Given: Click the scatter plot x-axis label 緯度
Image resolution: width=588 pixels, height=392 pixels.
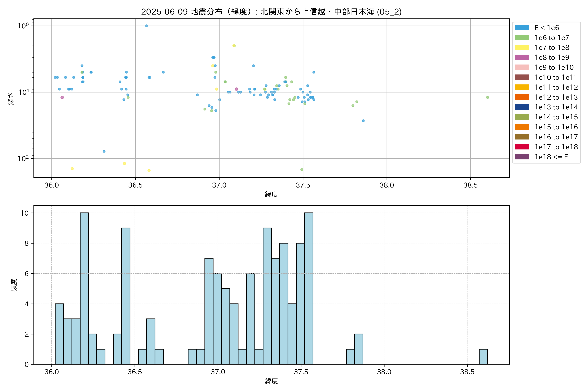Looking at the screenshot, I should tap(271, 194).
